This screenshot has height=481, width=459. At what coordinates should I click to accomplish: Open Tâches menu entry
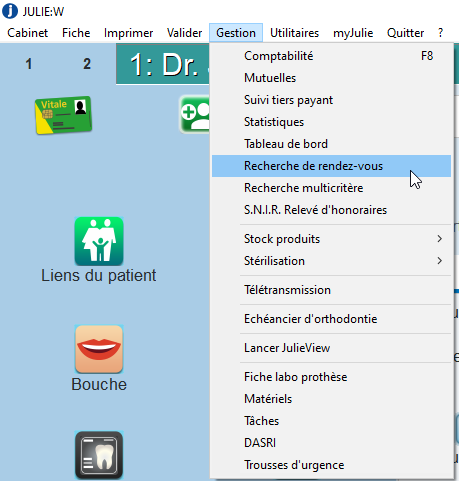pyautogui.click(x=331, y=421)
